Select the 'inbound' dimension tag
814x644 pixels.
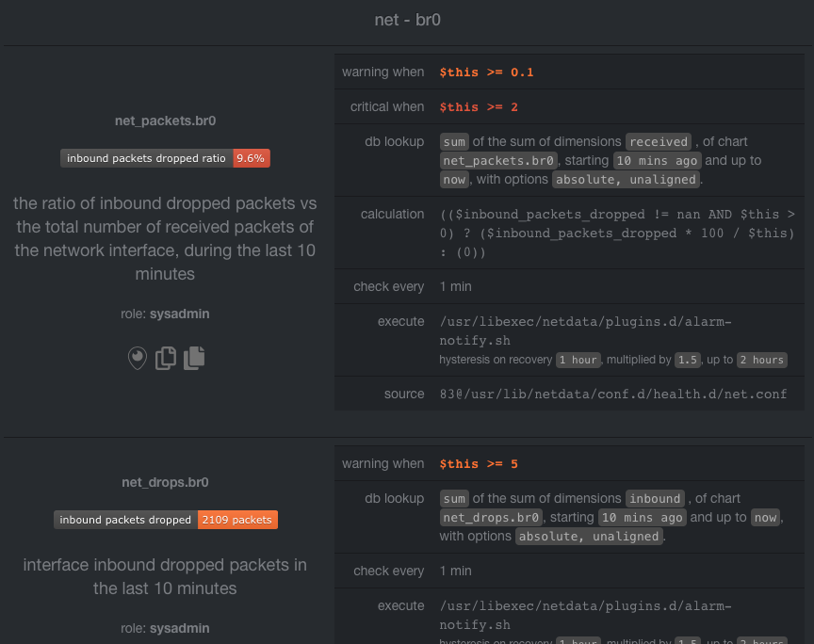pyautogui.click(x=655, y=499)
